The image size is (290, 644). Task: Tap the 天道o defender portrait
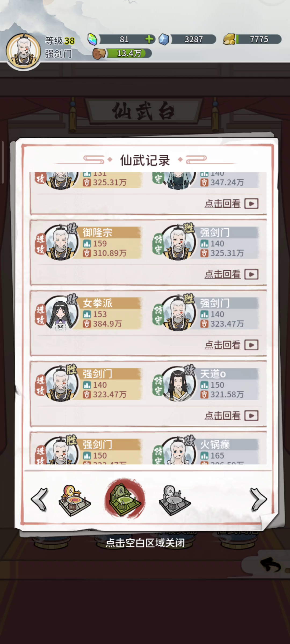point(178,384)
